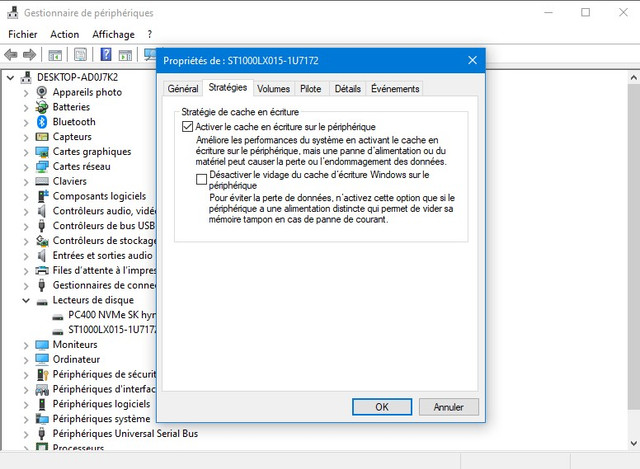Click the Contrôleurs de stockage icon
Screen dimensions: 640x469
click(x=42, y=241)
